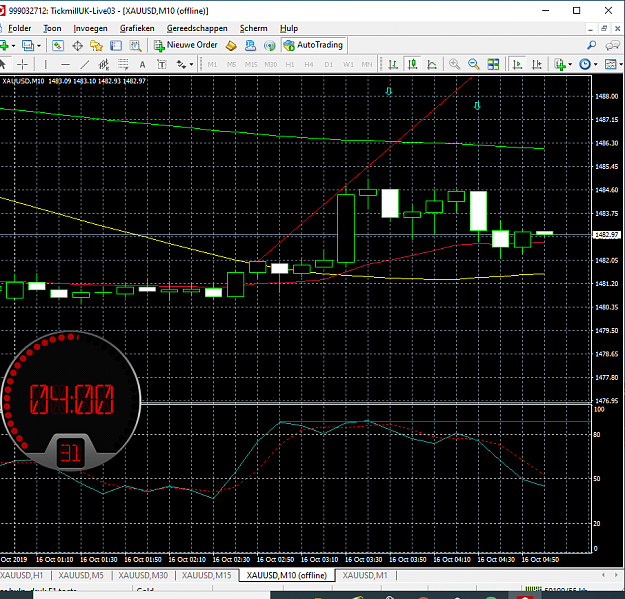Open the templates dropdown arrow
Screen dimensions: 625x599
click(621, 65)
